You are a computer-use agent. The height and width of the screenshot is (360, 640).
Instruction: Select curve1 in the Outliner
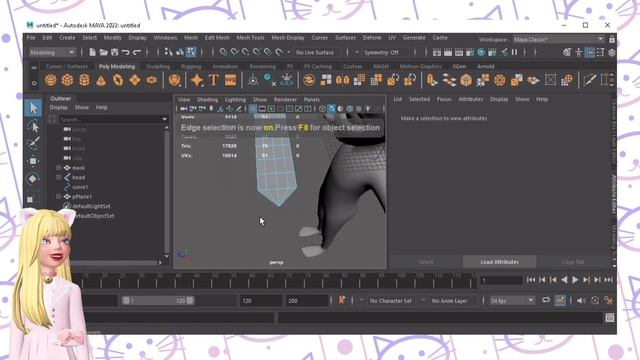[x=80, y=187]
